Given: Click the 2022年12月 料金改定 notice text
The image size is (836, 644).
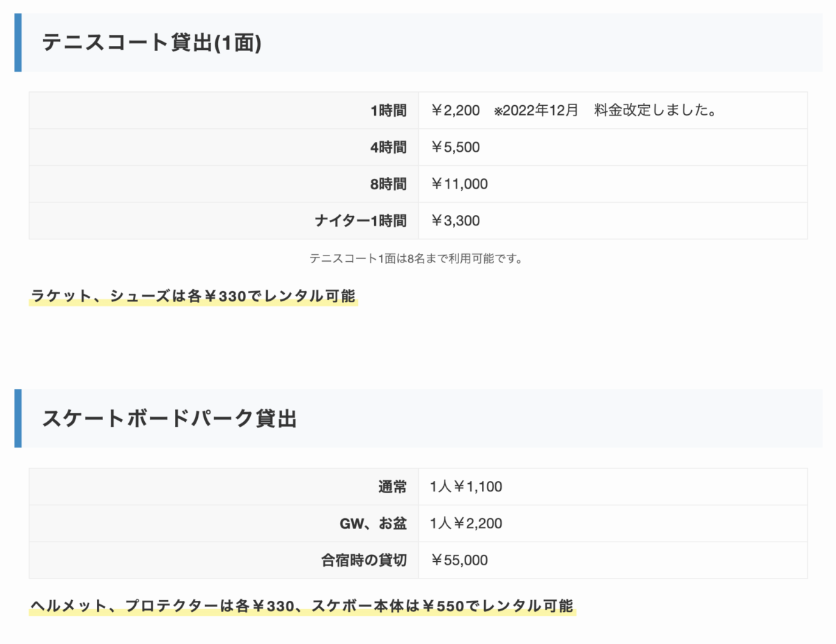Looking at the screenshot, I should click(605, 110).
